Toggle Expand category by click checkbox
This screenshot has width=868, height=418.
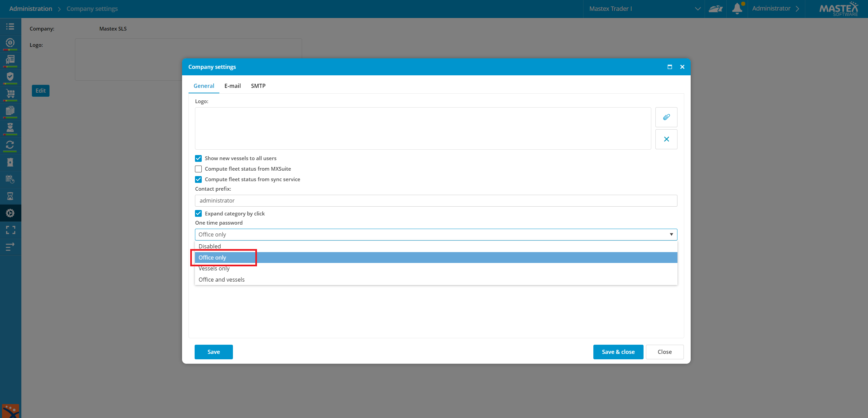[x=198, y=213]
